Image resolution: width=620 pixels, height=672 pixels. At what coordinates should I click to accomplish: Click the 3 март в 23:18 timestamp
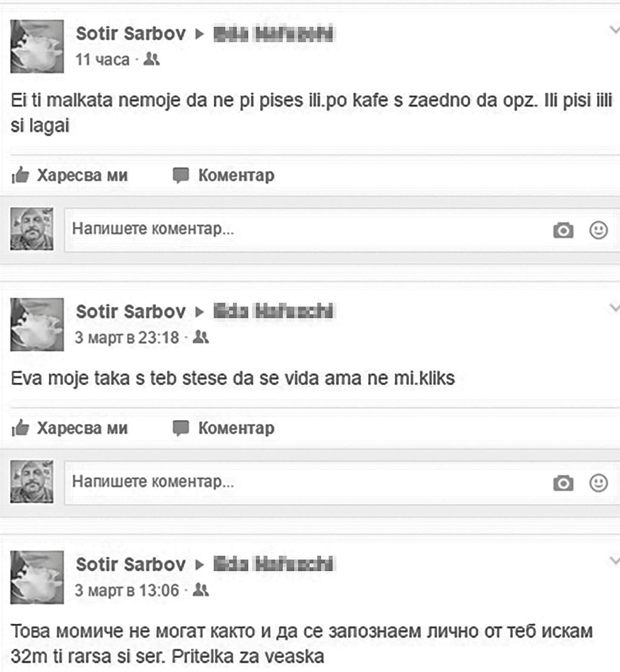(x=127, y=337)
